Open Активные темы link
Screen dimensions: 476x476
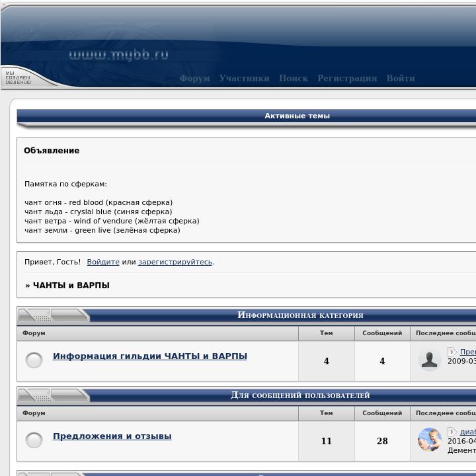click(x=297, y=116)
